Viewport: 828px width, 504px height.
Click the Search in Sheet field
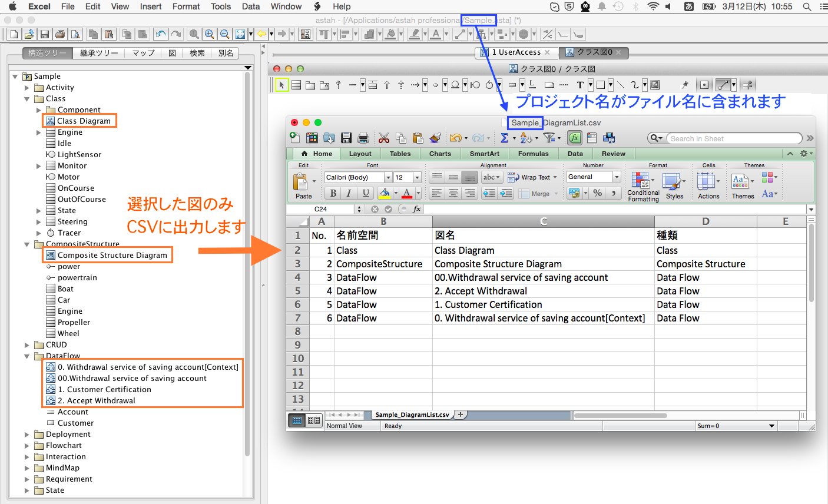(731, 138)
